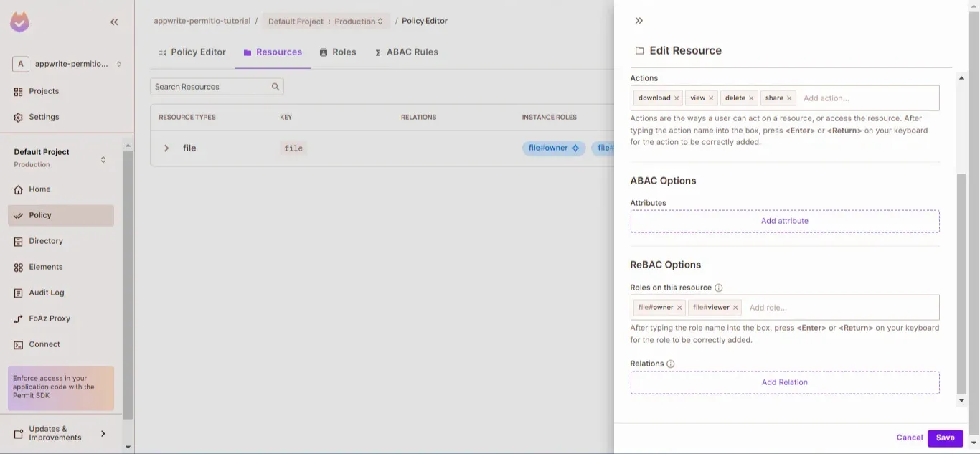
Task: Open the Default Project Production environment switcher
Action: tap(61, 158)
